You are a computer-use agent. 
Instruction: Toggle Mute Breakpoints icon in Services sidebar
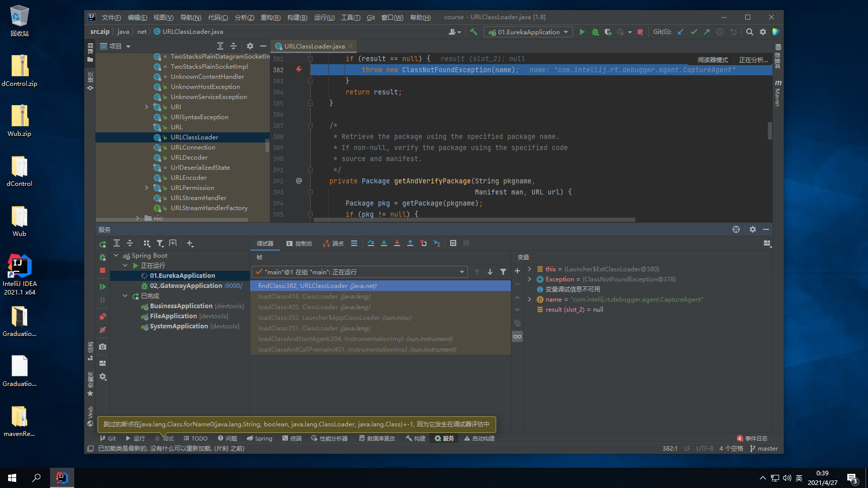(x=103, y=330)
